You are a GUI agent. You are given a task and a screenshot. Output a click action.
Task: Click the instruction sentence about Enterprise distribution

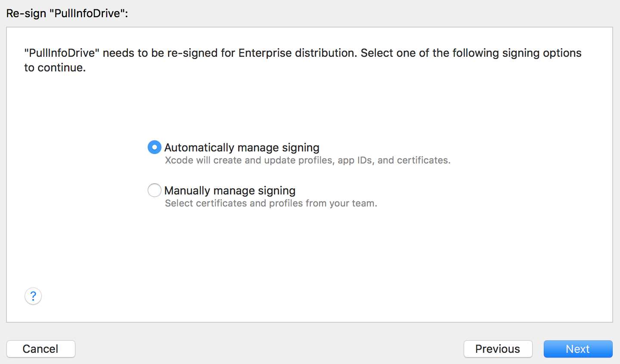pyautogui.click(x=303, y=53)
